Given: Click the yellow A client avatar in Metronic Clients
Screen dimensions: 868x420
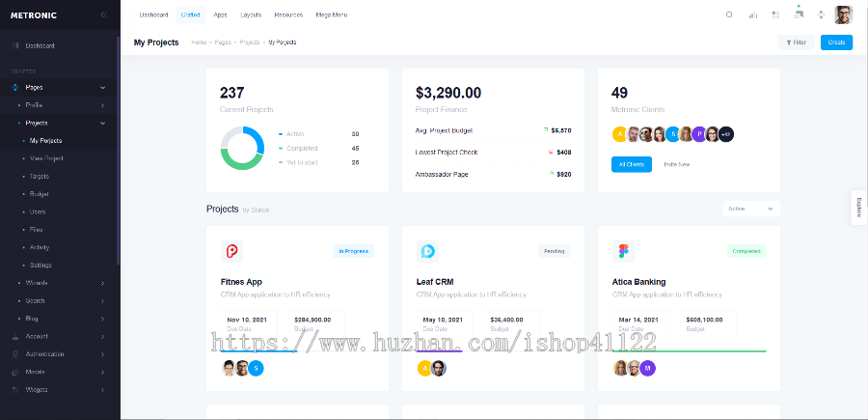Looking at the screenshot, I should 619,134.
